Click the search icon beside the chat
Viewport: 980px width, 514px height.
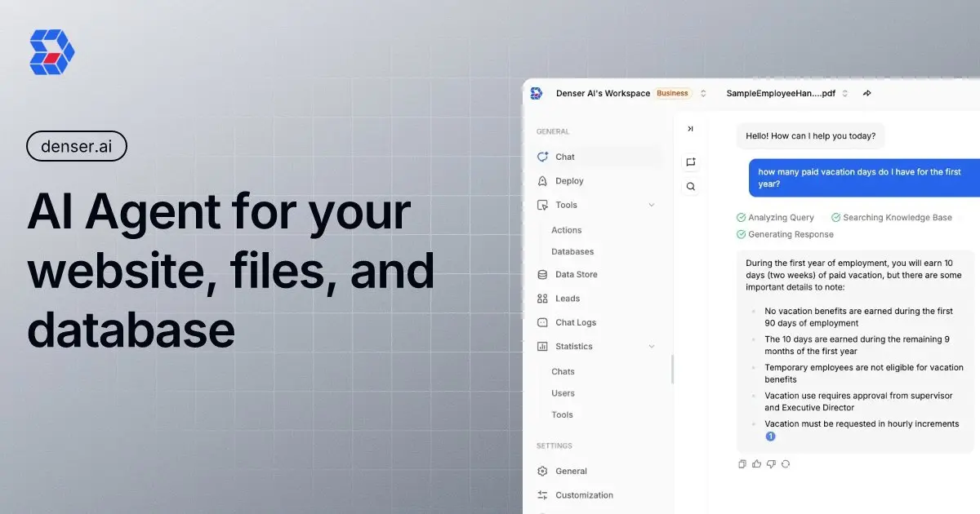point(690,186)
